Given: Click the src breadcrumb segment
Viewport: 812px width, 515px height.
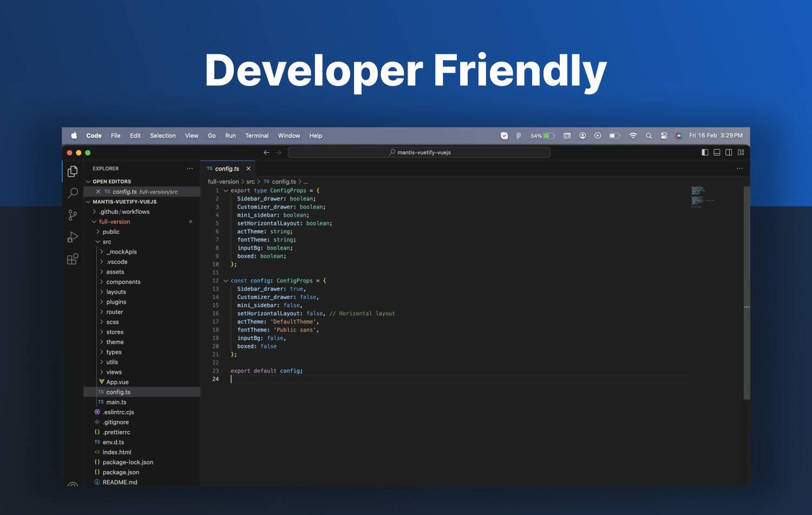Looking at the screenshot, I should [x=250, y=182].
